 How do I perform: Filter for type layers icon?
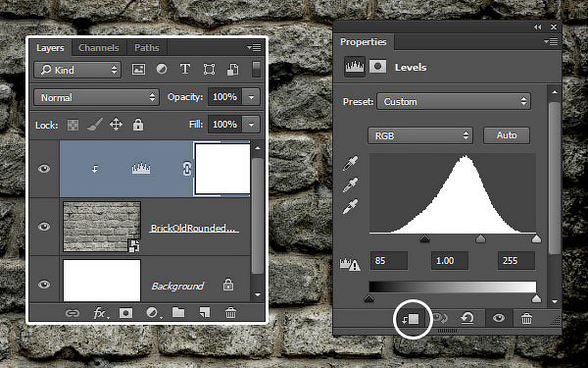185,69
